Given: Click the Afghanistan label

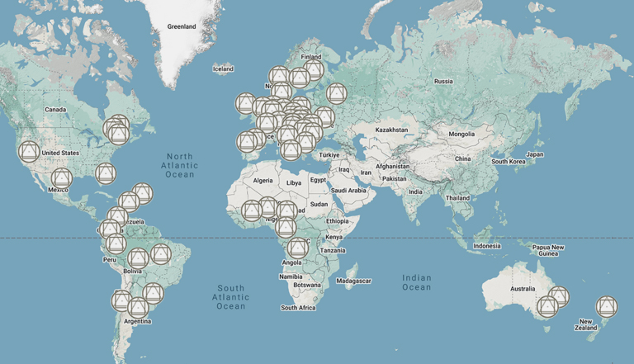Looking at the screenshot, I should [393, 166].
